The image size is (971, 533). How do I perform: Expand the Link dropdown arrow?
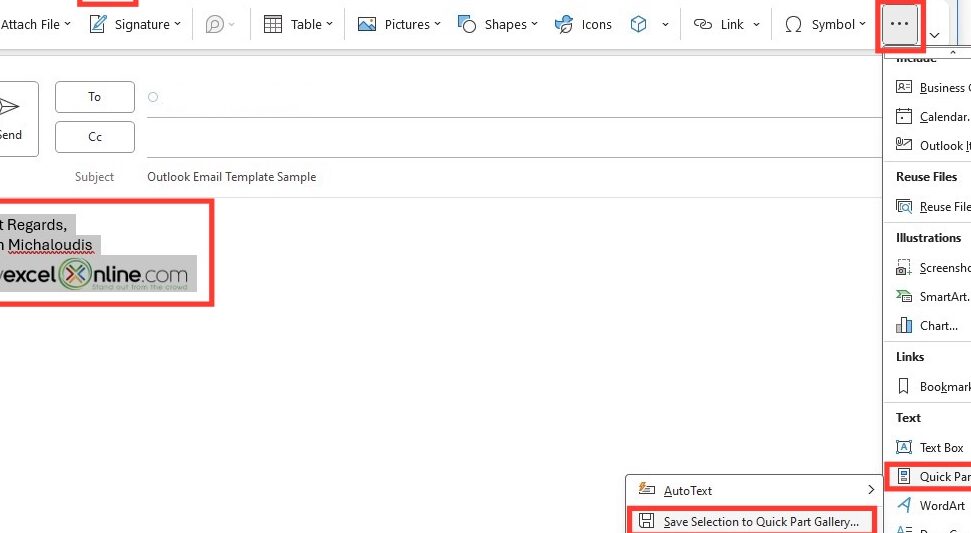tap(756, 25)
